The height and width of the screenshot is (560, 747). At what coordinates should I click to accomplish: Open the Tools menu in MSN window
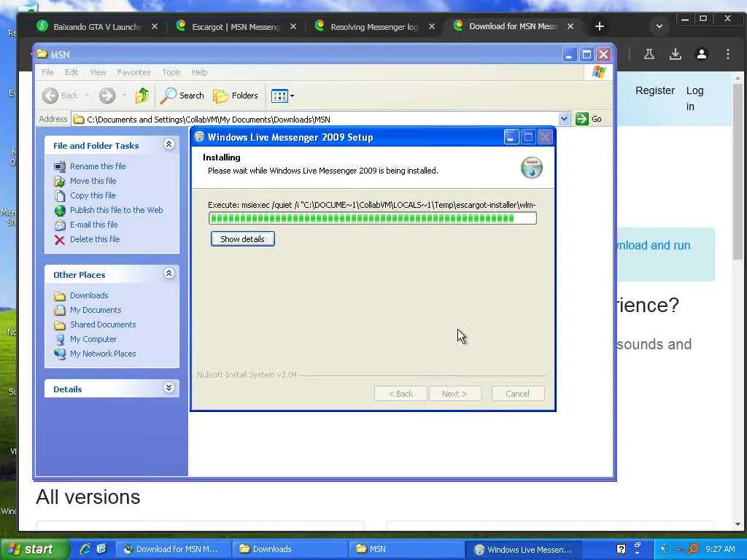click(x=171, y=72)
